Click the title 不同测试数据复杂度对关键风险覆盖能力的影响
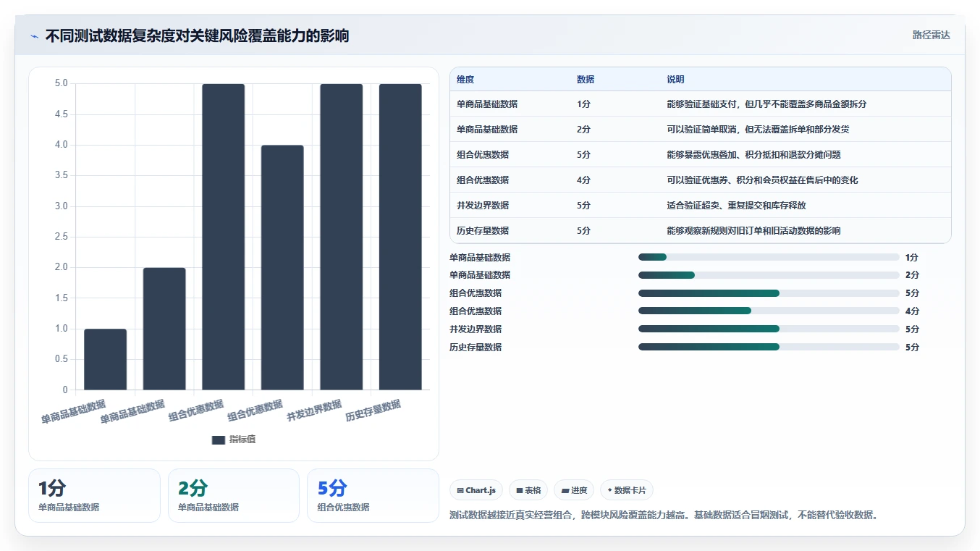980x551 pixels. click(197, 35)
